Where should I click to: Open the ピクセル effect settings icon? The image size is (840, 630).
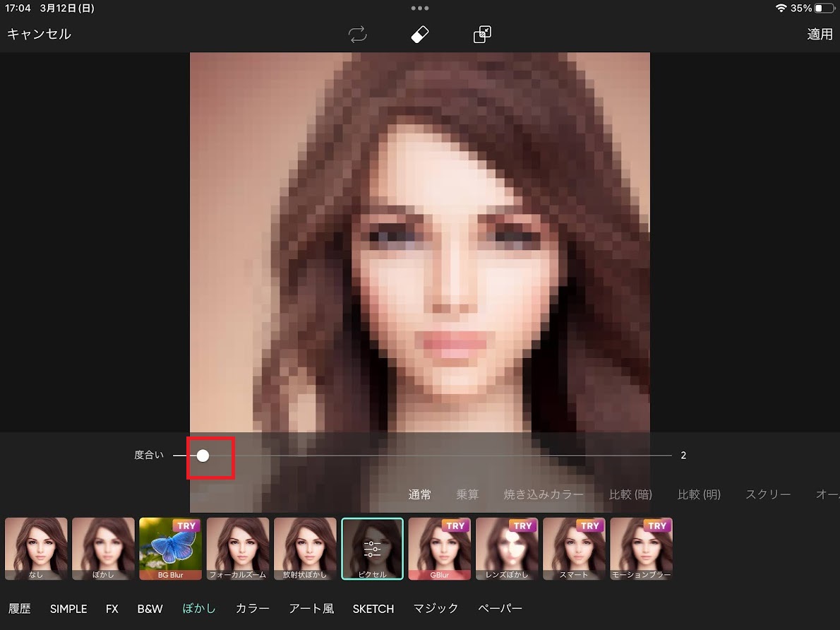coord(372,549)
